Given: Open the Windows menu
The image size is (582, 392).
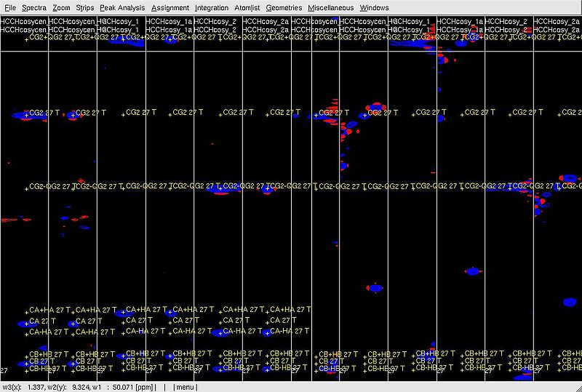Looking at the screenshot, I should (374, 7).
